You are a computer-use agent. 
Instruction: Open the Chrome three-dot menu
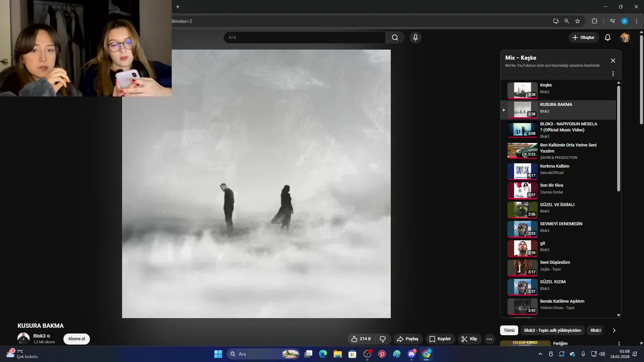tap(636, 21)
